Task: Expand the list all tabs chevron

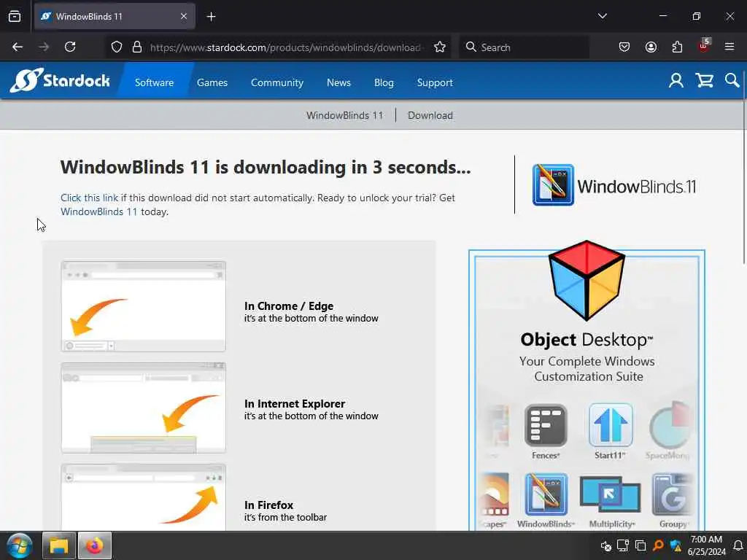Action: click(602, 16)
